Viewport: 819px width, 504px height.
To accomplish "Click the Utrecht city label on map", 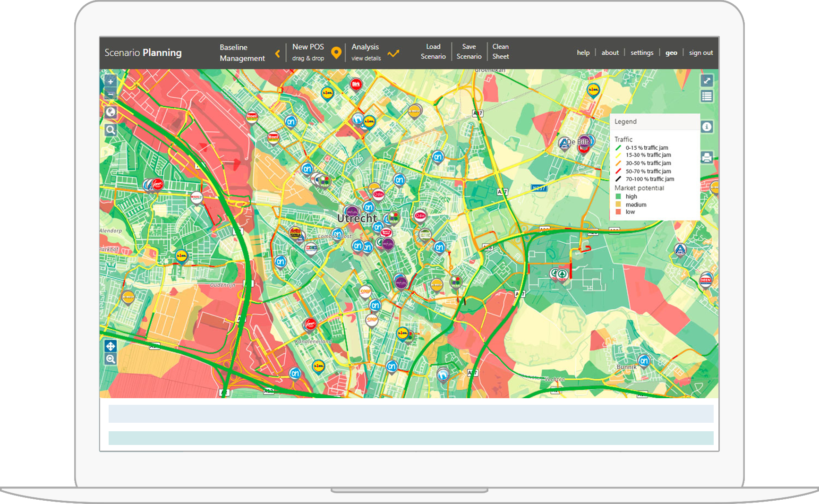I will (357, 218).
